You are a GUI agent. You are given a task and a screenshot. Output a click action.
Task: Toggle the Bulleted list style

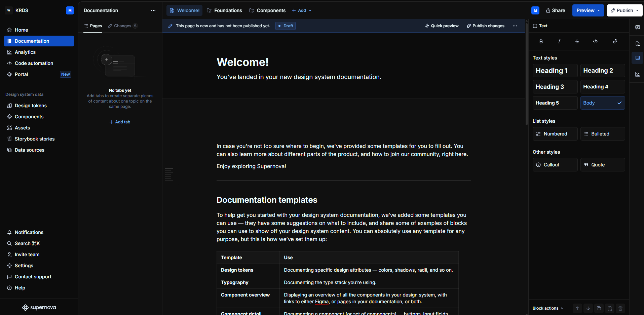tap(602, 134)
